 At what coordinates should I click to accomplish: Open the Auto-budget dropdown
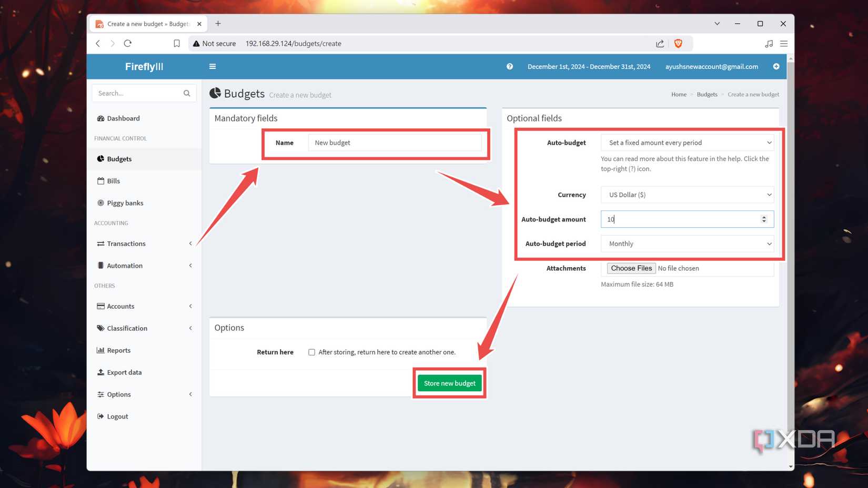click(x=687, y=143)
